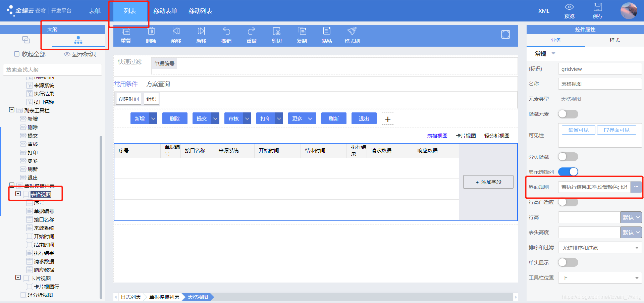The width and height of the screenshot is (644, 303).
Task: Open the user avatar menu
Action: click(629, 11)
